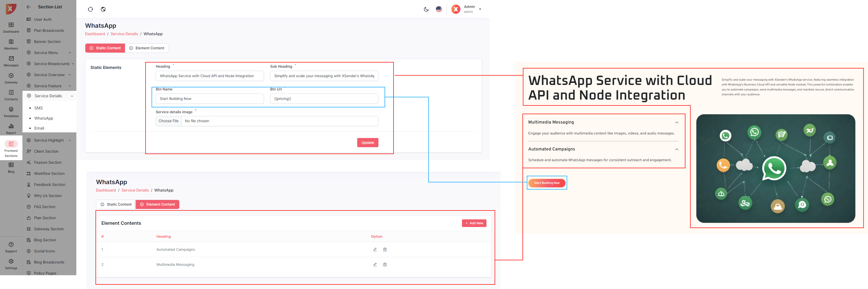Viewport: 868px width, 289px height.
Task: Click the Btn Name input field
Action: 210,99
